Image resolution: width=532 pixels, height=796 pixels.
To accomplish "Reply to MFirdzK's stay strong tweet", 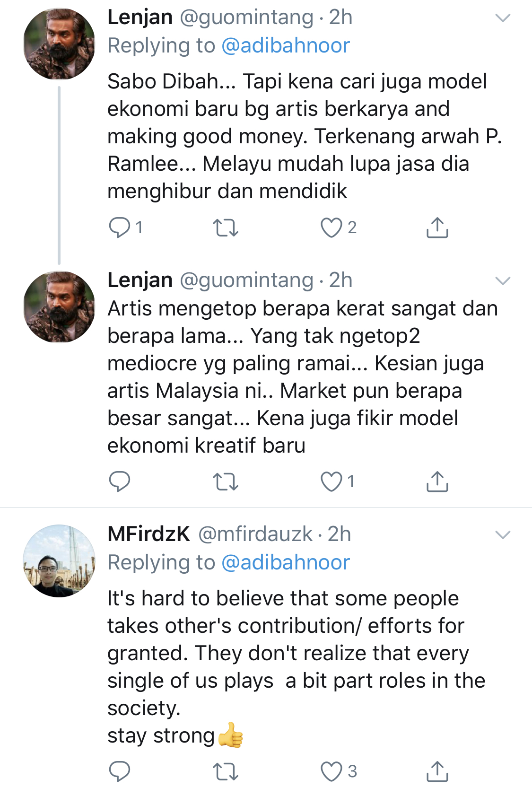I will tap(120, 771).
